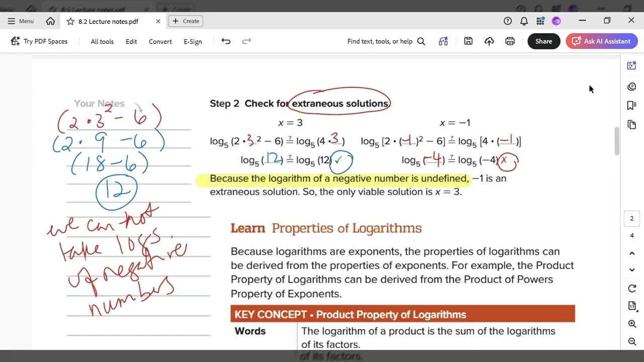
Task: Star the 8.2 Lecture notes.pdf file
Action: [x=70, y=21]
